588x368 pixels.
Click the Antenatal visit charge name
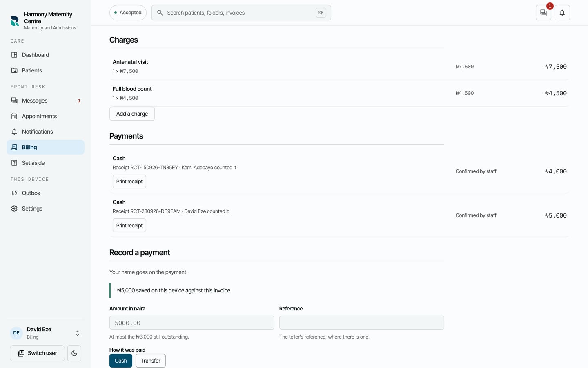click(x=130, y=62)
